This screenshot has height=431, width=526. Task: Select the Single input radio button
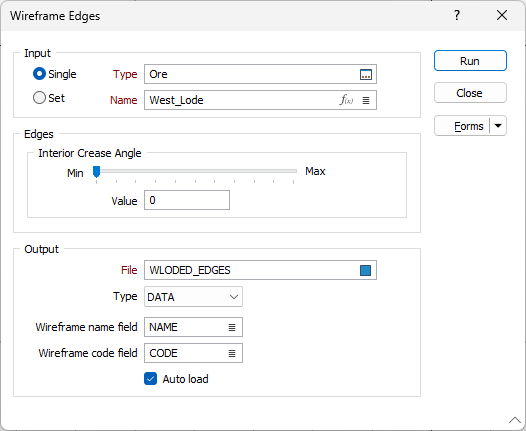(39, 74)
